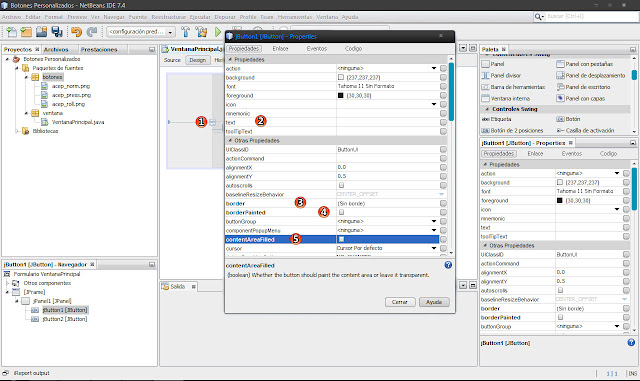Click the Clean and Build icon
Image resolution: width=640 pixels, height=381 pixels.
click(201, 31)
